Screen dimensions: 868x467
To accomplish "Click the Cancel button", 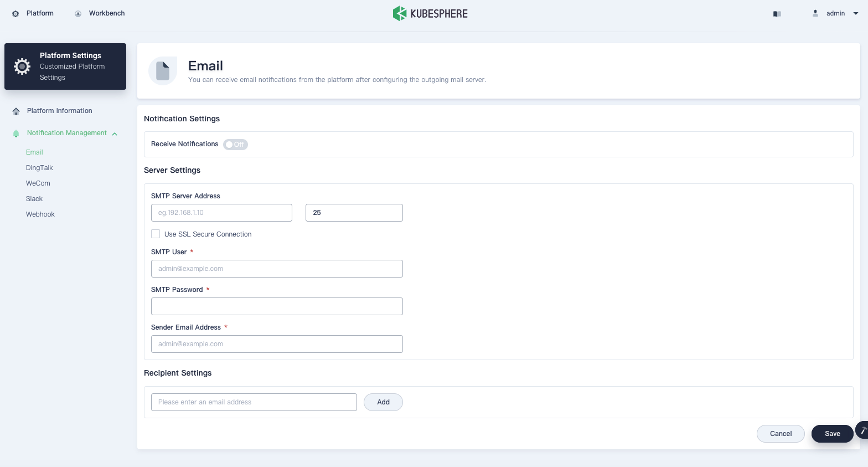I will point(781,434).
